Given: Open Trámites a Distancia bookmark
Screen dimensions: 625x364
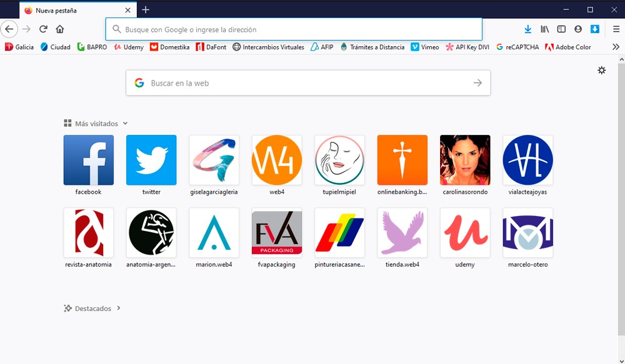Looking at the screenshot, I should tap(372, 47).
